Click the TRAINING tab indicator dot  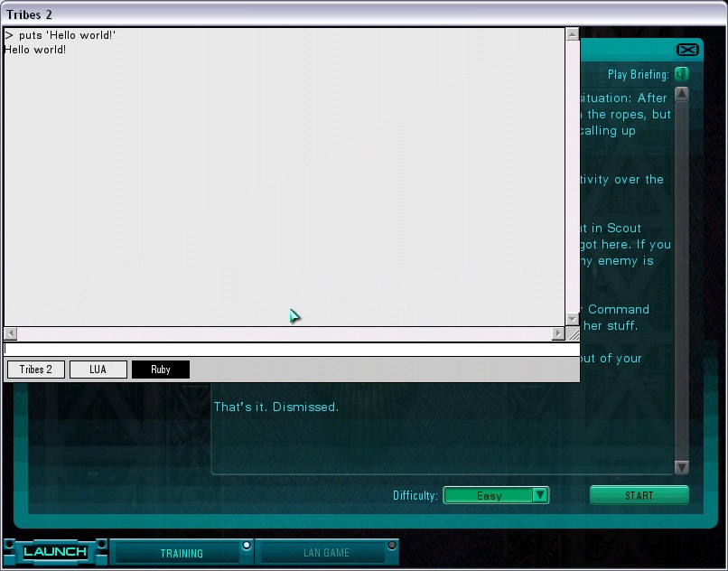247,545
